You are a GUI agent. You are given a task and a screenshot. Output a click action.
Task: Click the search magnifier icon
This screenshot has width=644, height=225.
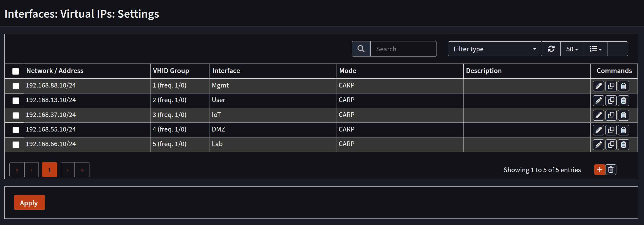click(x=361, y=49)
